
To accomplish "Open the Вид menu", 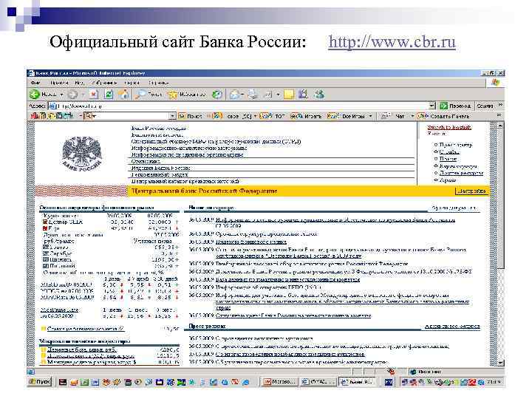I will (x=79, y=83).
